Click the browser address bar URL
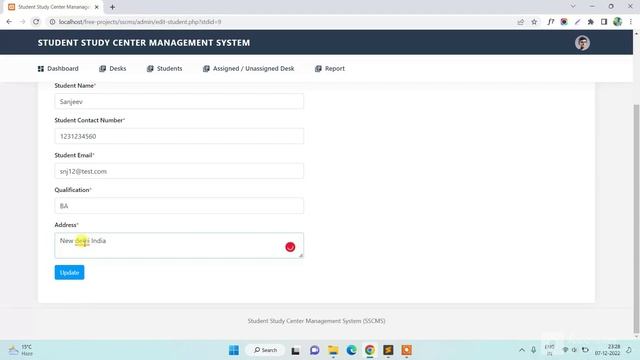640x360 pixels. 140,22
